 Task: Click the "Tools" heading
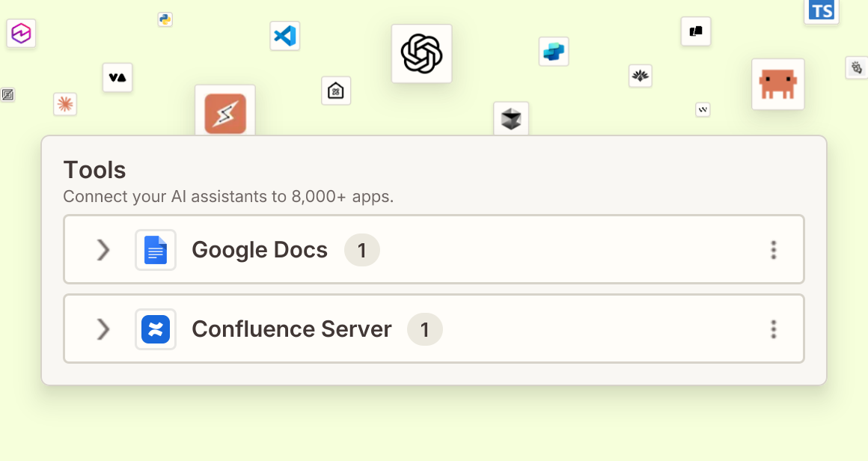click(95, 170)
